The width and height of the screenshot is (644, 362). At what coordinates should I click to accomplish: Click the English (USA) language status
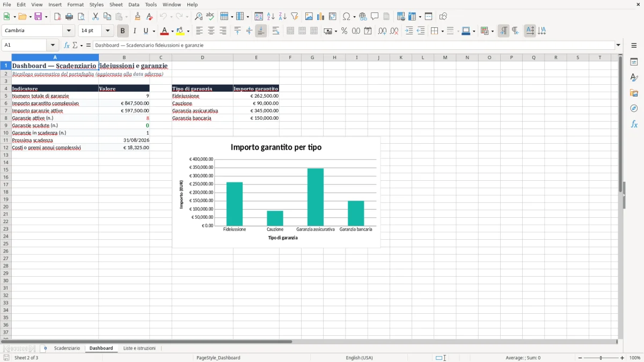(x=359, y=358)
